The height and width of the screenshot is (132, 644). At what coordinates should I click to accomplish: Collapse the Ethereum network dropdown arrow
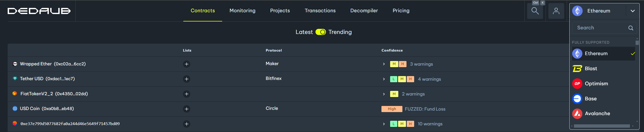[x=632, y=11]
